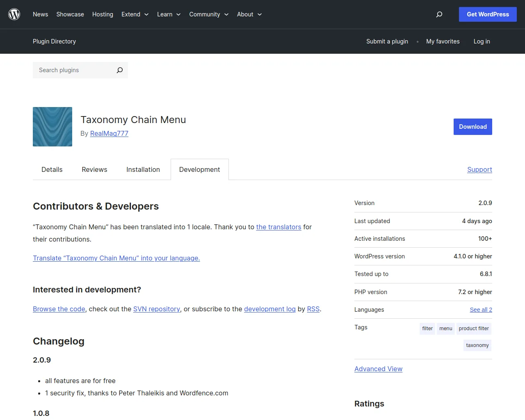Open the Hosting menu item
Screen dimensions: 525x420
point(103,14)
